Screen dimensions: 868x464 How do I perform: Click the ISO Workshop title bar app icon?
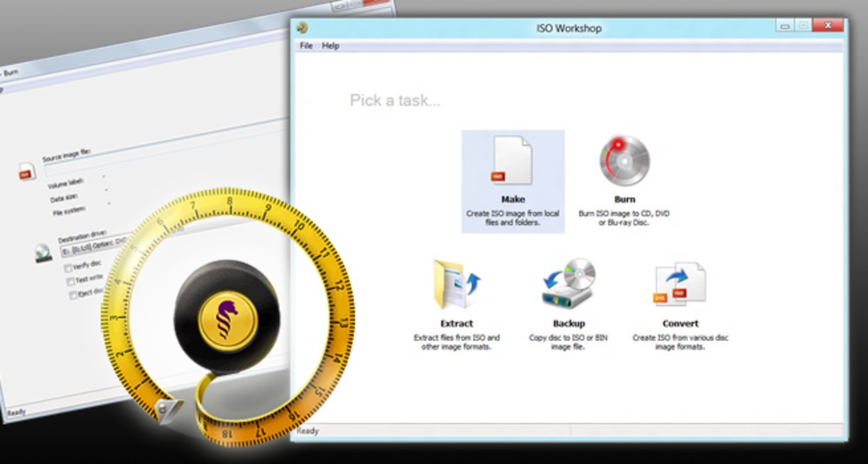click(302, 28)
